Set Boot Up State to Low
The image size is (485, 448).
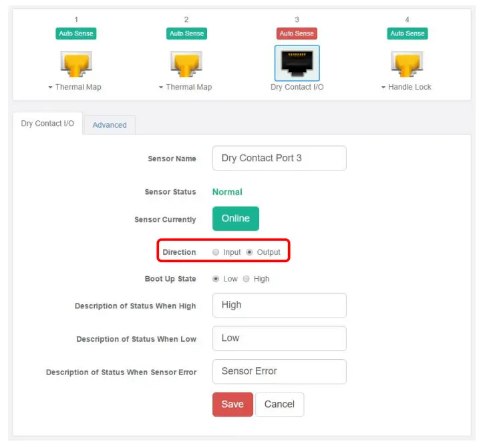pos(216,279)
